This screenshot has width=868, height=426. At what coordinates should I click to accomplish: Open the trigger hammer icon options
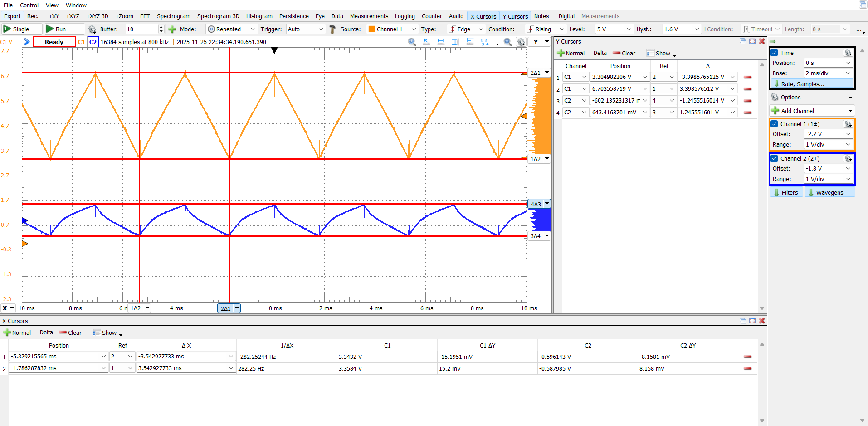coord(332,29)
